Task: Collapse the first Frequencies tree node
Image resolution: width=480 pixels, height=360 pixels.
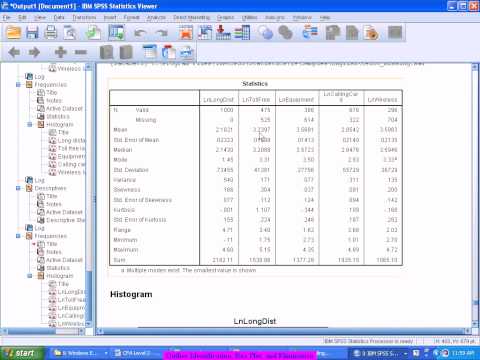Action: 18,85
